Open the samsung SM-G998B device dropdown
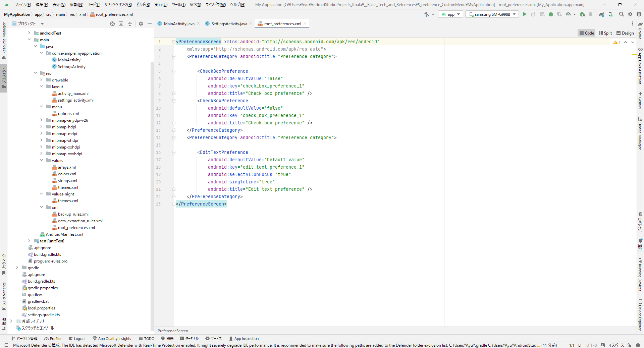 492,14
